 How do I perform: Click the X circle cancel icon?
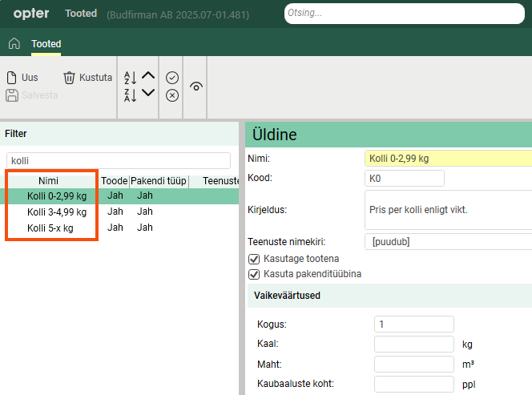pyautogui.click(x=171, y=95)
